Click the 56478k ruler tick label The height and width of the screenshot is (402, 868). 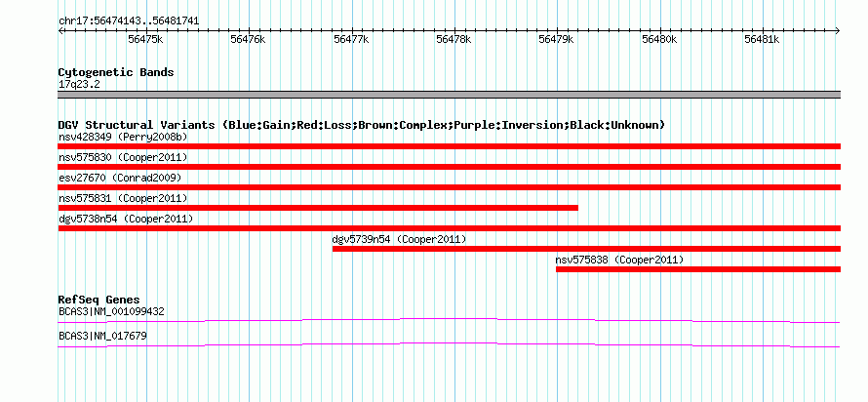pos(454,39)
